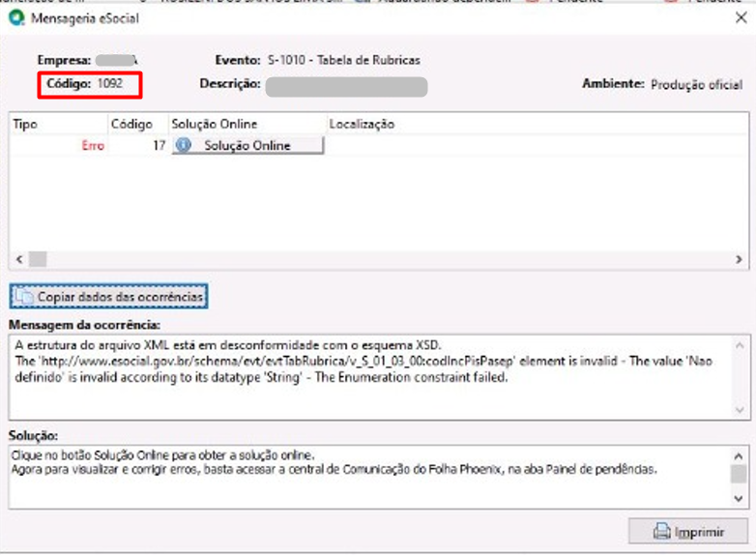Open the Solução Online button in grid
Image resolution: width=756 pixels, height=555 pixels.
click(247, 145)
